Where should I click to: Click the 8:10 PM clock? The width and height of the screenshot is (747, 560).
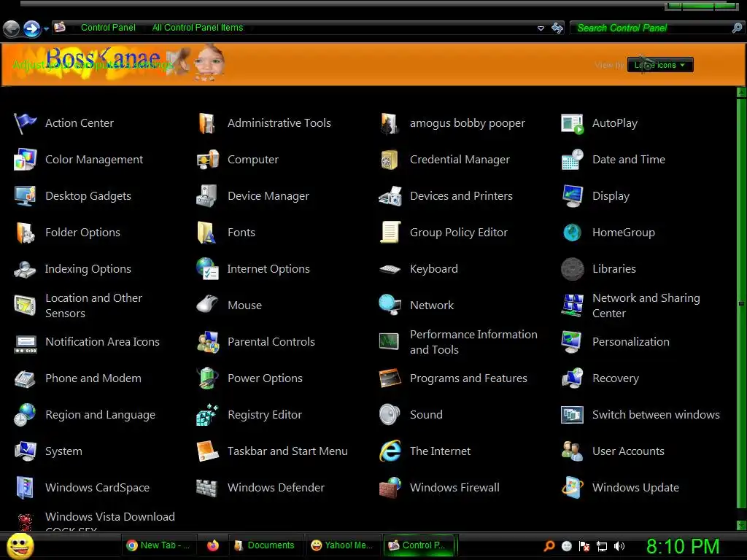tap(683, 547)
